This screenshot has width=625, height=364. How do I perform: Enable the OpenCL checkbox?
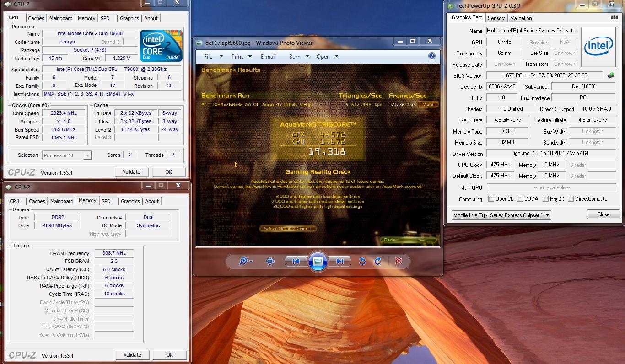[491, 199]
